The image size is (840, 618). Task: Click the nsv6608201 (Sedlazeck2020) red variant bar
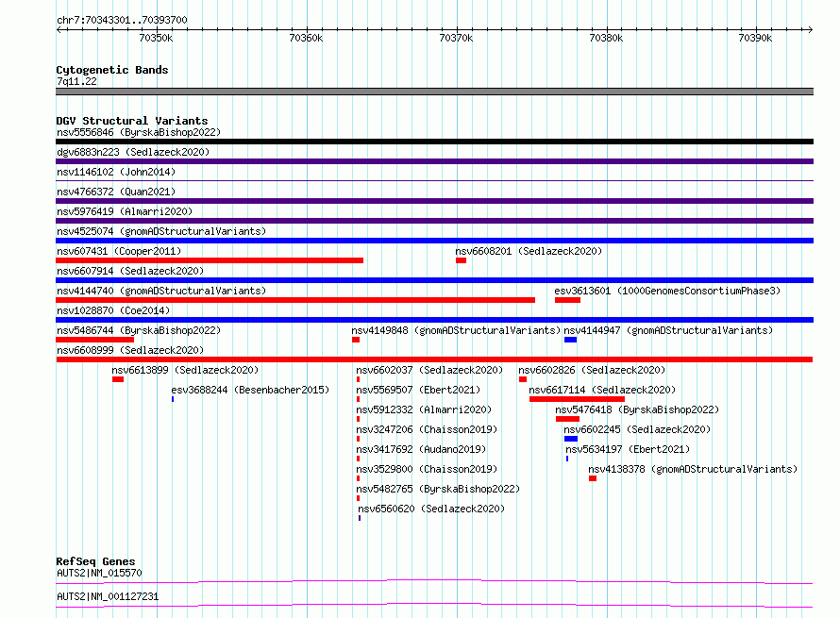coord(461,260)
